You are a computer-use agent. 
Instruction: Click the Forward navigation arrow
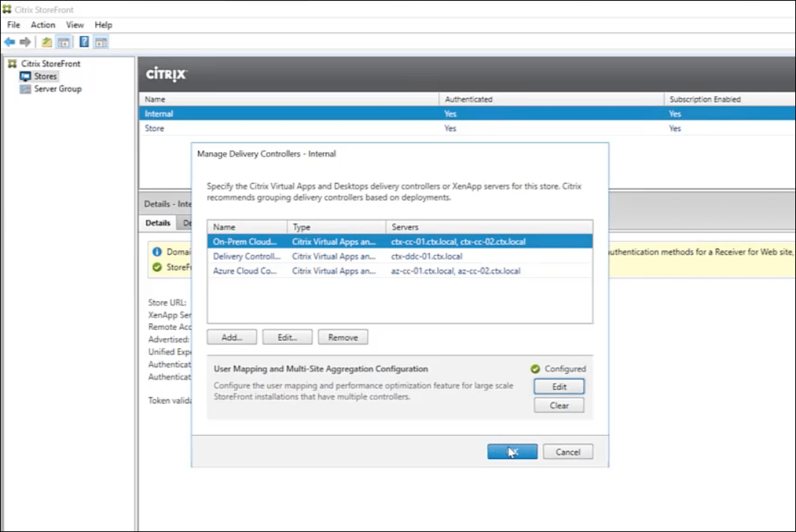(x=24, y=41)
